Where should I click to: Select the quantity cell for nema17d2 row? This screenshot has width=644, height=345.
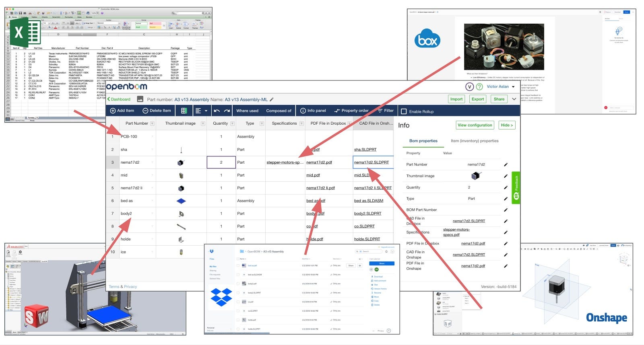(x=221, y=162)
